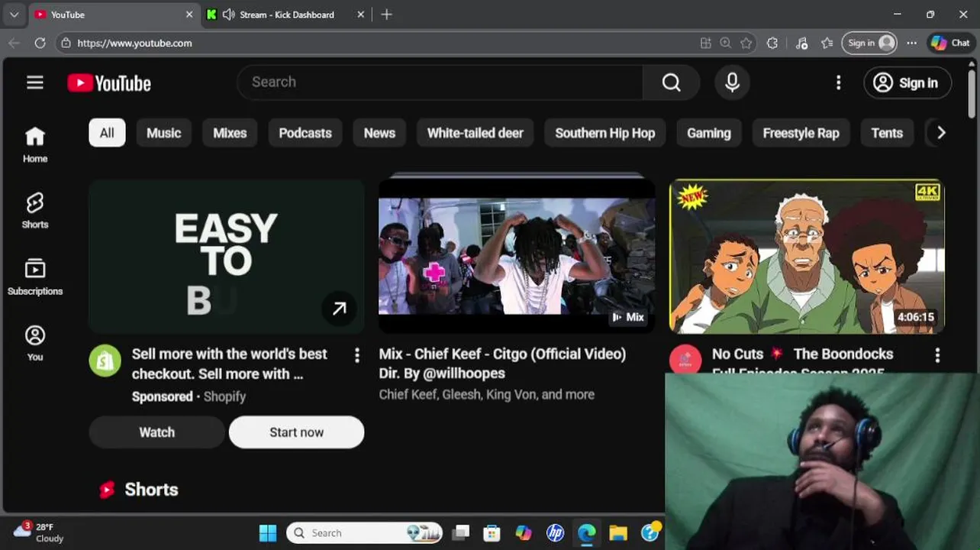This screenshot has width=980, height=550.
Task: View site information lock icon
Action: 66,44
